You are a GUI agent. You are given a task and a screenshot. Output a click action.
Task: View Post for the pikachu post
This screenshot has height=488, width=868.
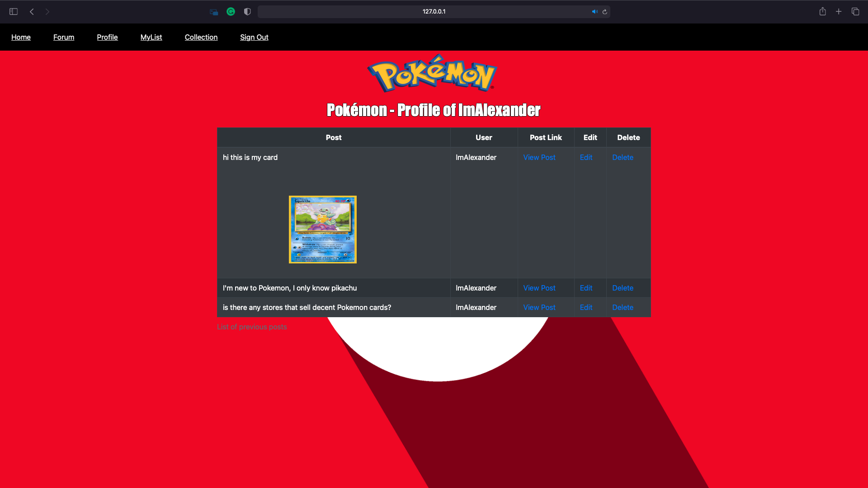coord(539,288)
